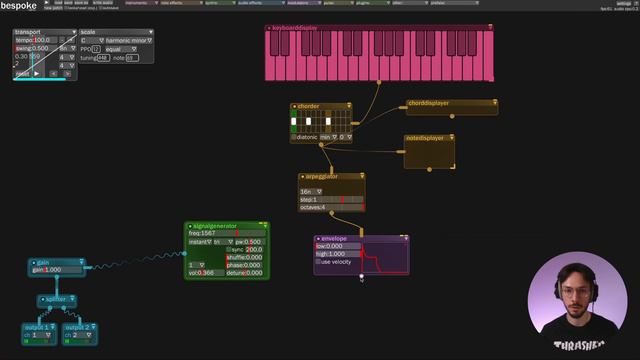Start playback with the transport play triangle
640x360 pixels.
37,73
